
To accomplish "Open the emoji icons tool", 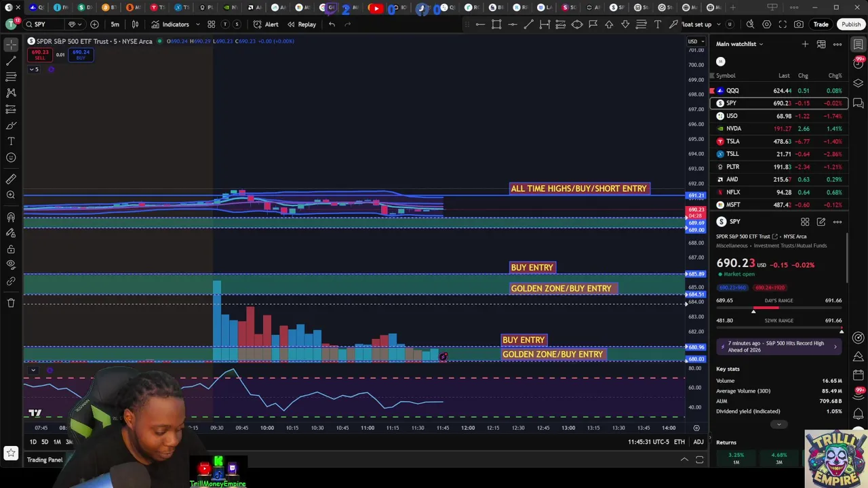I will tap(11, 157).
